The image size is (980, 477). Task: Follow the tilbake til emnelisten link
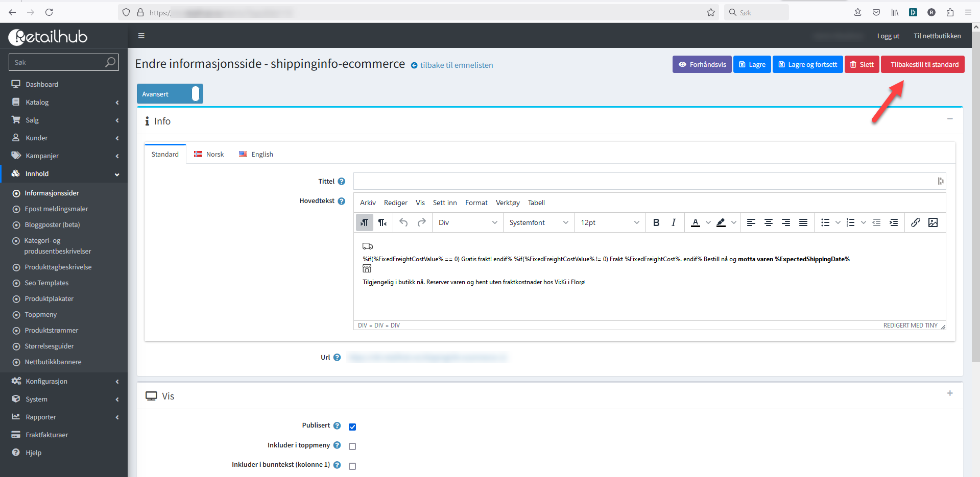pyautogui.click(x=456, y=65)
